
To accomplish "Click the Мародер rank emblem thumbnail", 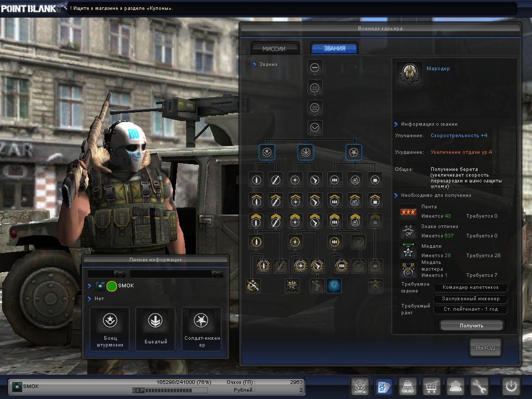I will (x=409, y=73).
